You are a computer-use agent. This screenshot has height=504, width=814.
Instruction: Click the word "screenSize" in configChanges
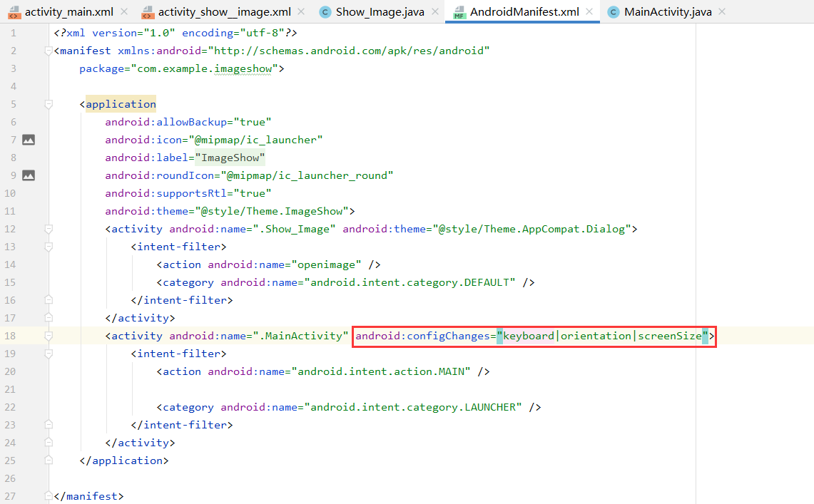click(x=670, y=336)
